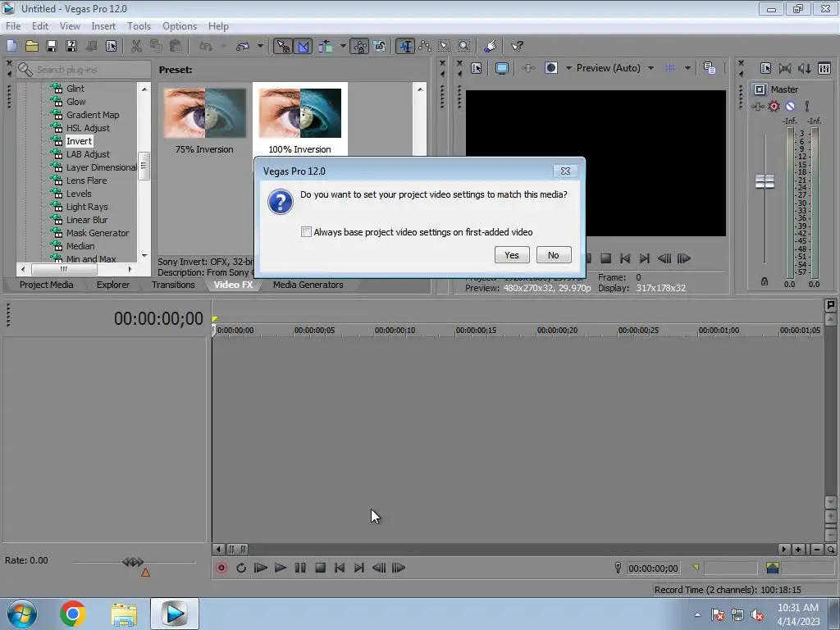
Task: Select the Envelope Edit tool
Action: click(x=425, y=46)
